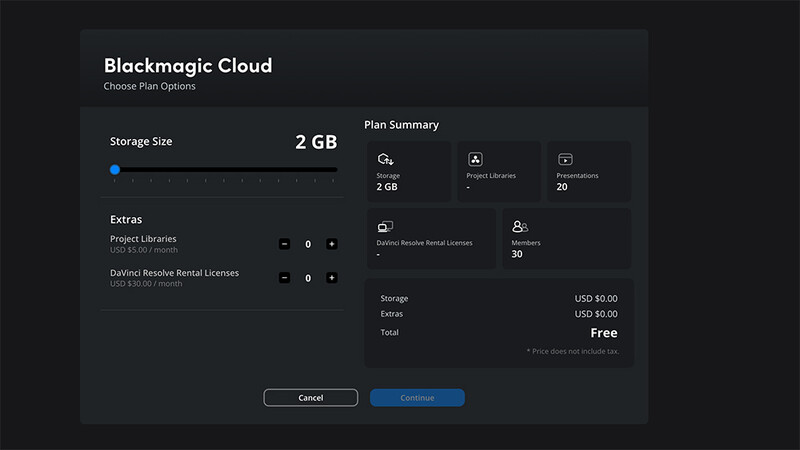The height and width of the screenshot is (450, 800).
Task: Click the Plan Summary heading
Action: click(x=401, y=125)
